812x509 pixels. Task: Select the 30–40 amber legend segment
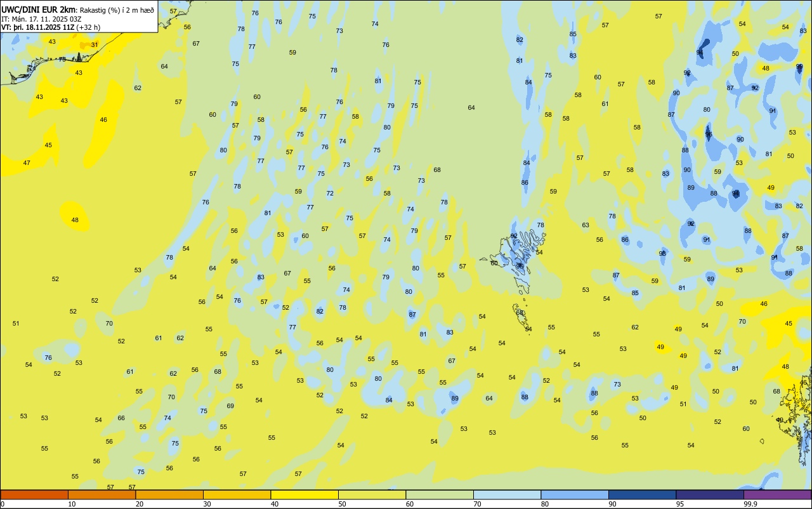click(x=237, y=494)
